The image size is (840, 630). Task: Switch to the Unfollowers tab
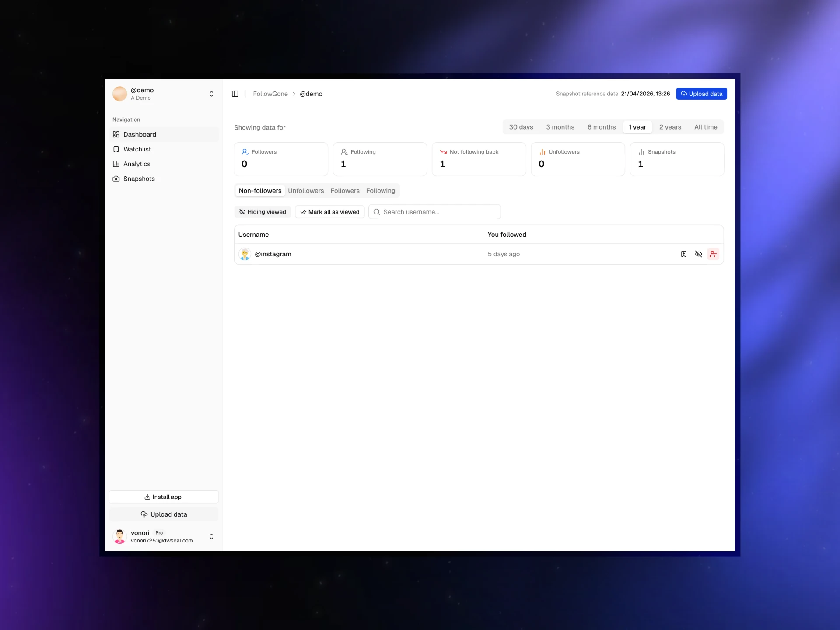[x=306, y=191]
